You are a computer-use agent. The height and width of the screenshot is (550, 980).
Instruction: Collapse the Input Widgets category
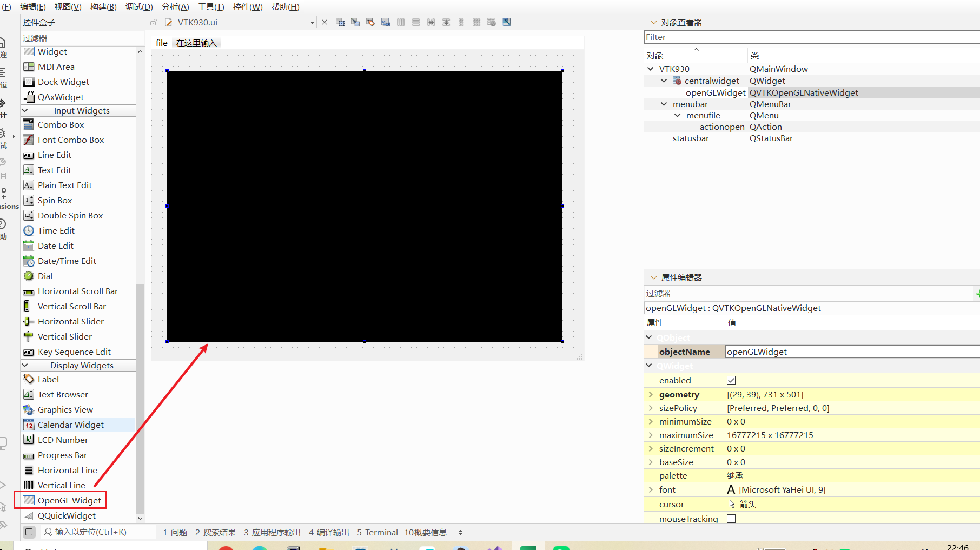tap(25, 110)
